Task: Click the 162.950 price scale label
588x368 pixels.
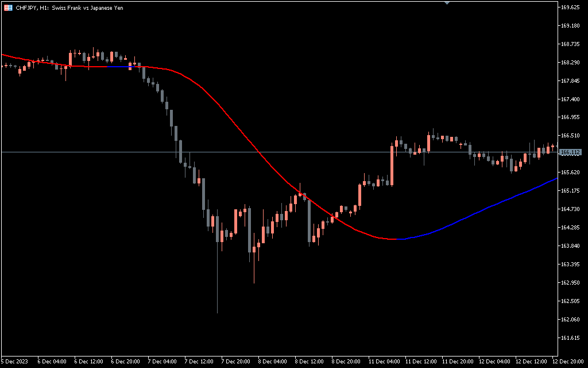Action: point(570,283)
